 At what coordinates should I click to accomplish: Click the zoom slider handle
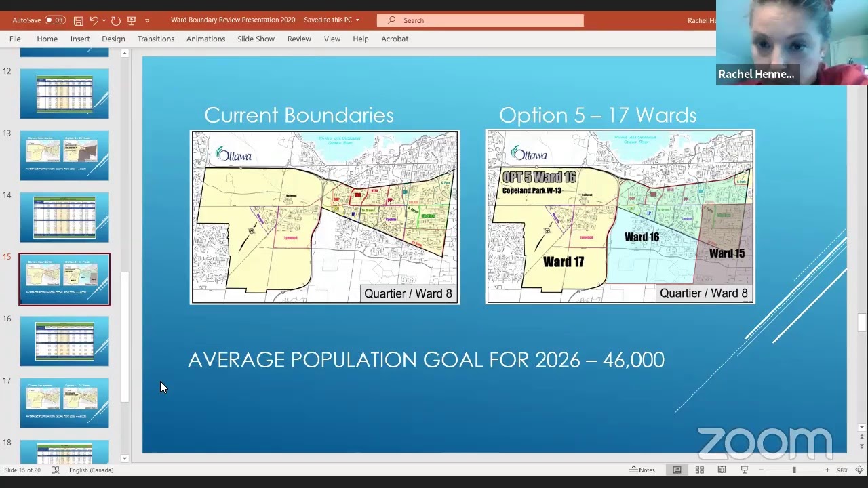coord(794,470)
